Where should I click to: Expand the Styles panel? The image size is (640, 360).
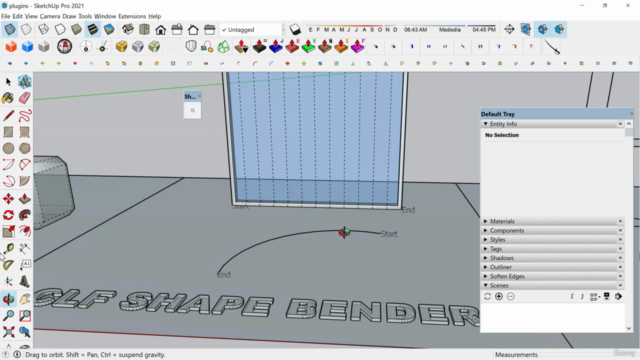click(x=486, y=240)
